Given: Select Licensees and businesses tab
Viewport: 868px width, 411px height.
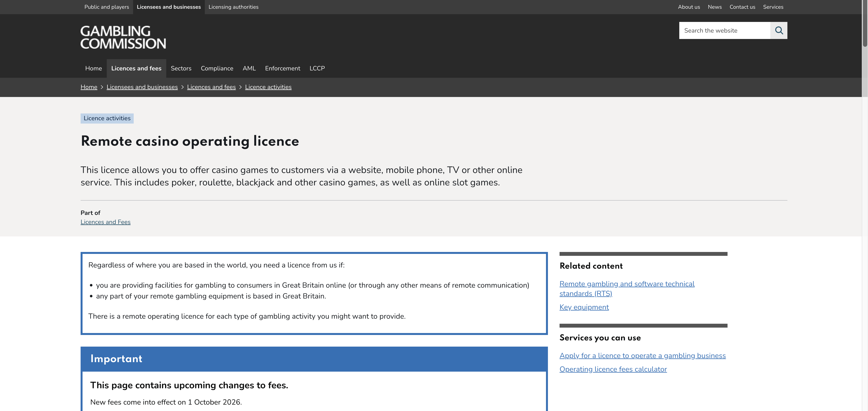Looking at the screenshot, I should point(169,7).
